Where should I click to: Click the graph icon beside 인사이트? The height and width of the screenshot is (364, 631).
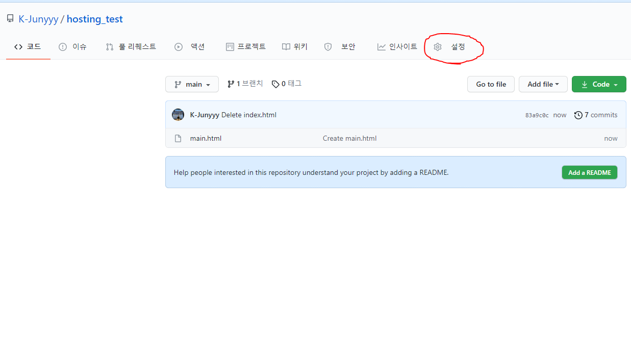[x=382, y=47]
